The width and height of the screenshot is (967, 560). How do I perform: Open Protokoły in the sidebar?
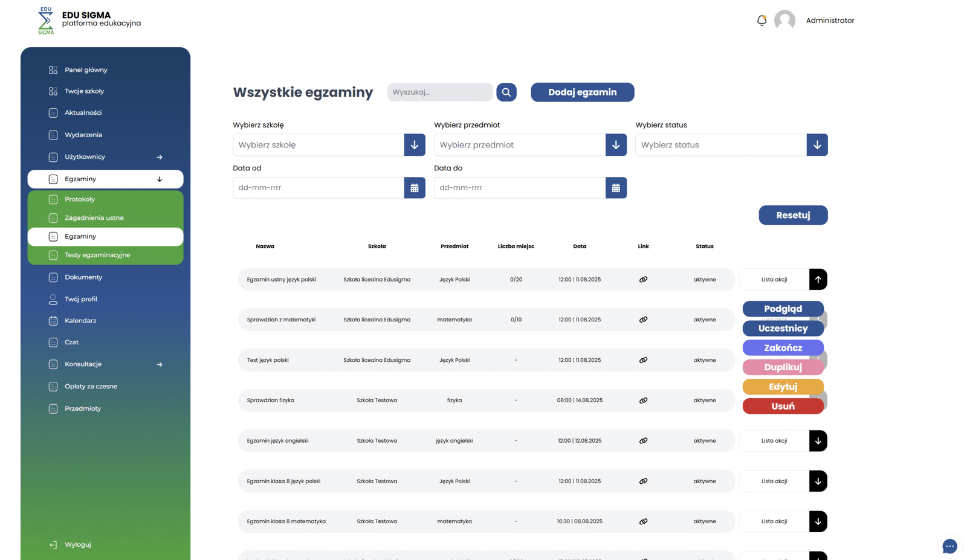pyautogui.click(x=80, y=199)
